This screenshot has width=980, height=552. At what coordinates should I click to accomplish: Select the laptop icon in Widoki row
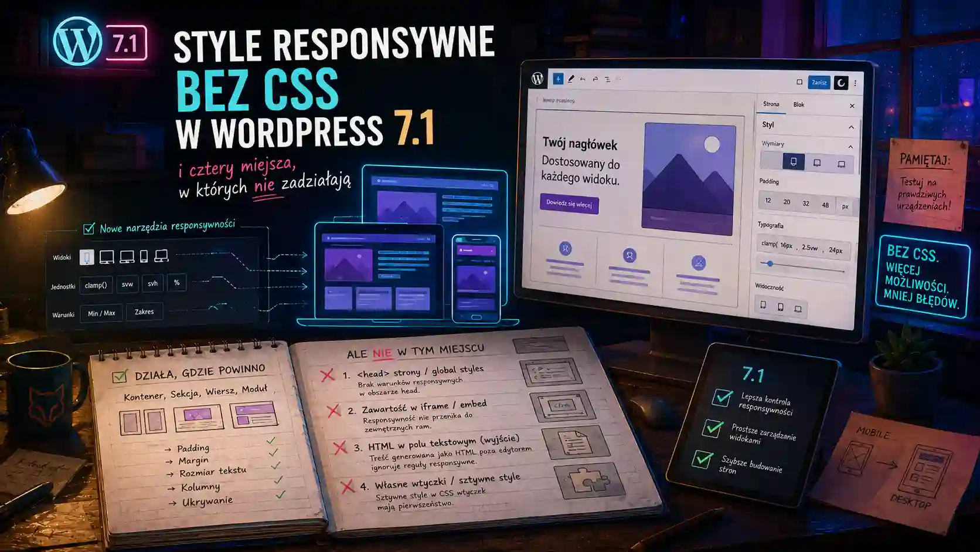click(127, 256)
